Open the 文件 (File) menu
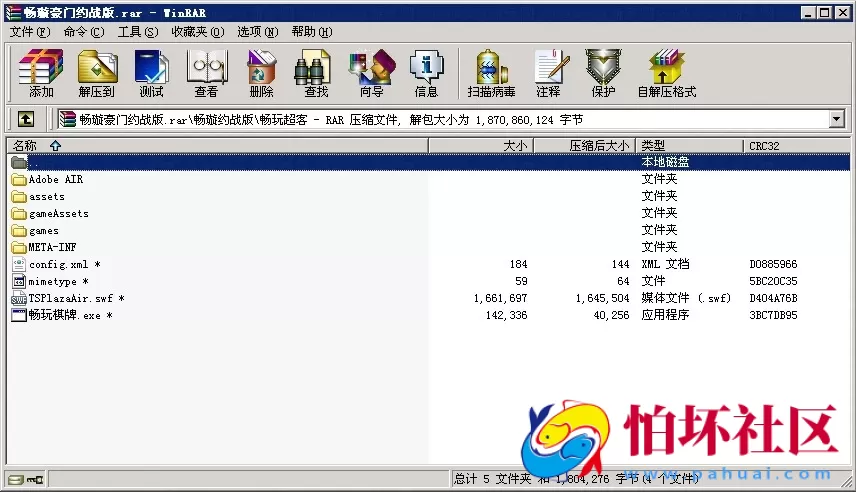Viewport: 856px width, 492px height. tap(29, 32)
